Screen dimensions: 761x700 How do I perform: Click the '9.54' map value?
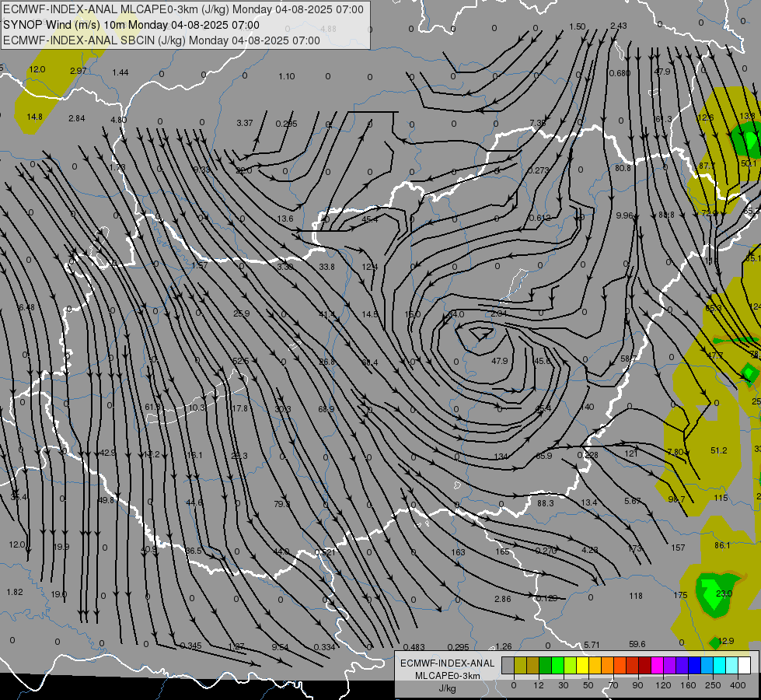(x=280, y=646)
